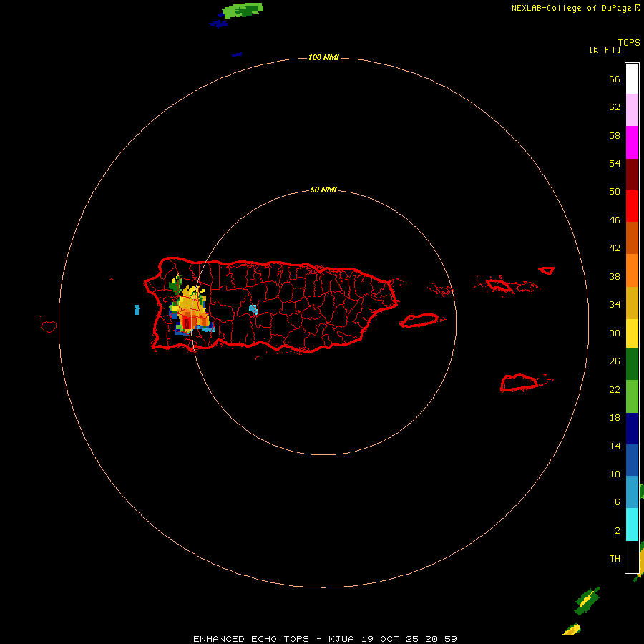Click the light pink swatch between 62 and 66

pyautogui.click(x=632, y=110)
